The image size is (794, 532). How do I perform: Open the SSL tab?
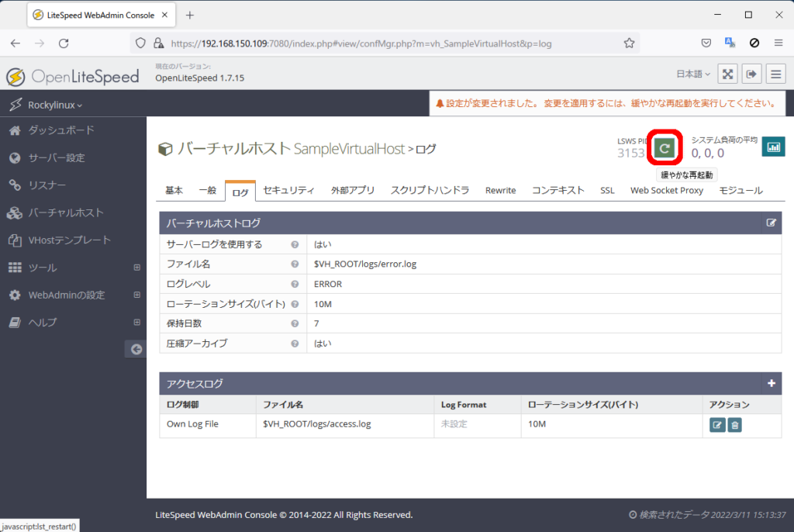pyautogui.click(x=607, y=190)
